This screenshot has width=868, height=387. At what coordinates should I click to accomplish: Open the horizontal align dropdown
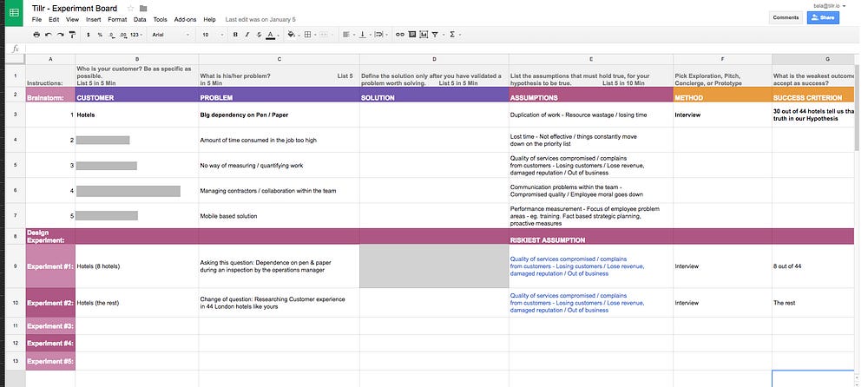pyautogui.click(x=348, y=35)
